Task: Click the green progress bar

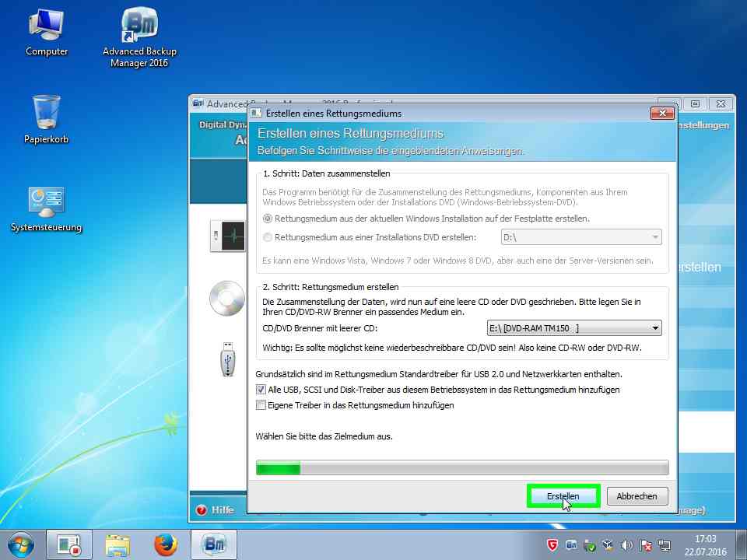Action: click(x=462, y=467)
